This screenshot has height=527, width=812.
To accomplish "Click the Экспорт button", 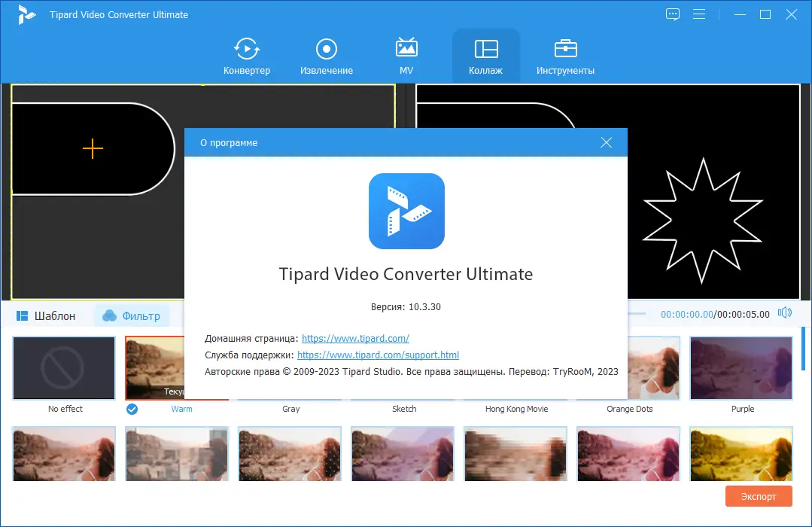I will 758,496.
